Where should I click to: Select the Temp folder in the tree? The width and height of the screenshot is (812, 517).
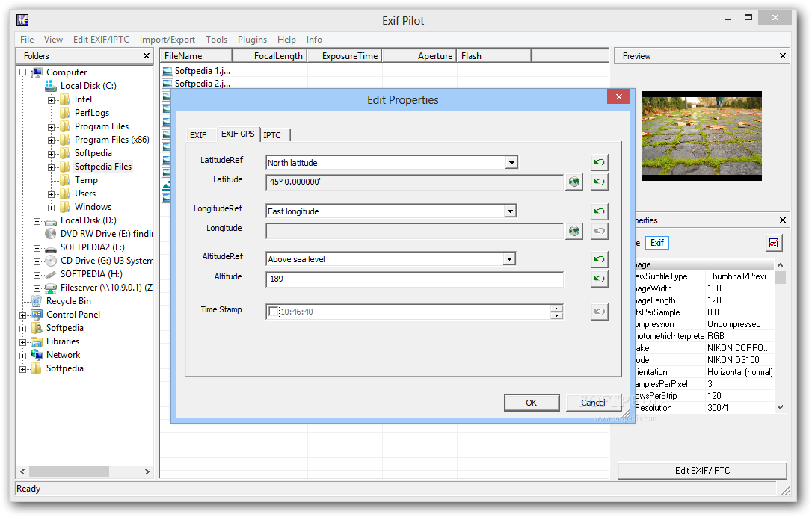[x=86, y=180]
